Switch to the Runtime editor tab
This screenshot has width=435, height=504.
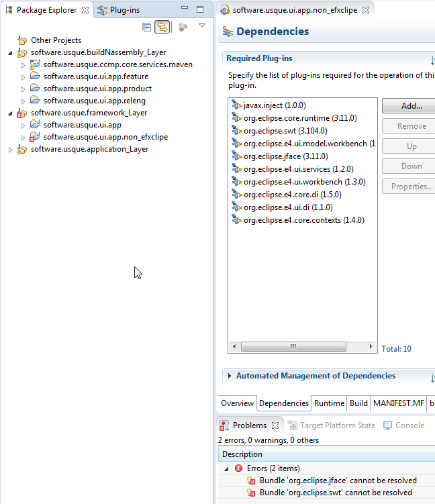329,403
